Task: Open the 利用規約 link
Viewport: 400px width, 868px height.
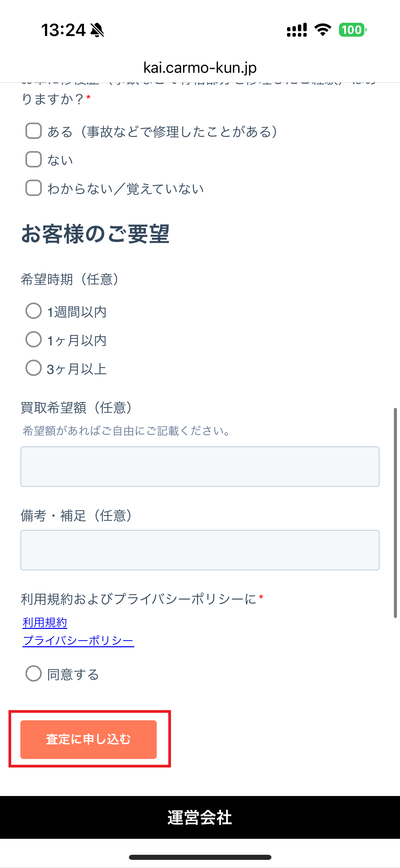Action: (x=45, y=622)
